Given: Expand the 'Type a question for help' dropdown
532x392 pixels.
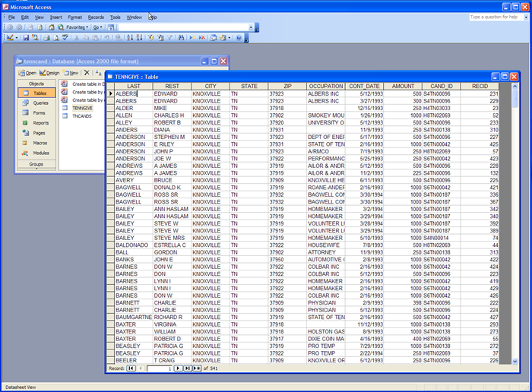Looking at the screenshot, I should tap(526, 17).
